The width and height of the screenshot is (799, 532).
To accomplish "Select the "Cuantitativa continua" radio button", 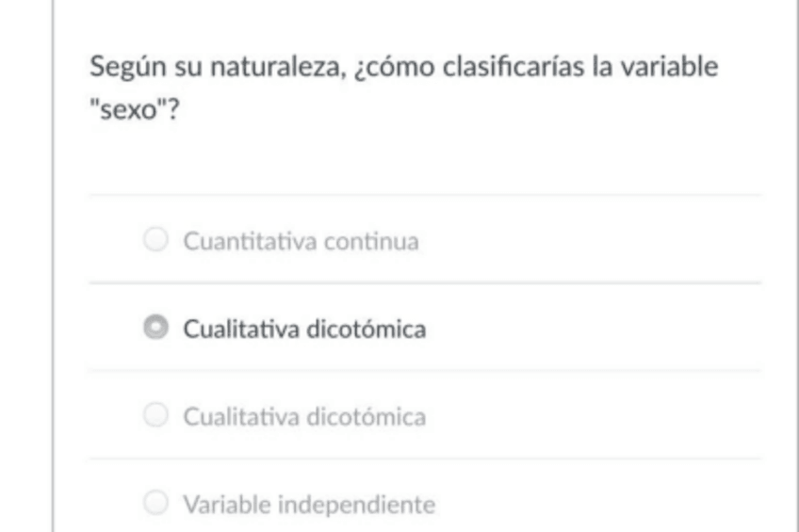I will [155, 241].
